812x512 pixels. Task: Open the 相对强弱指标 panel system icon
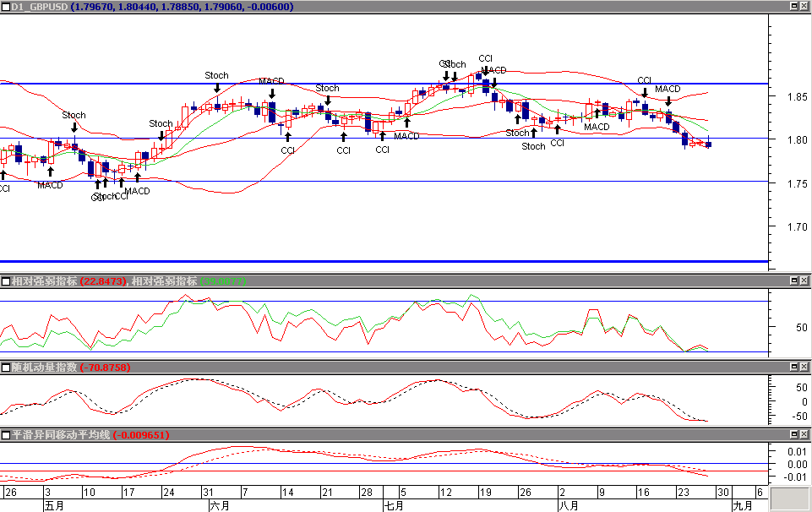click(x=5, y=281)
